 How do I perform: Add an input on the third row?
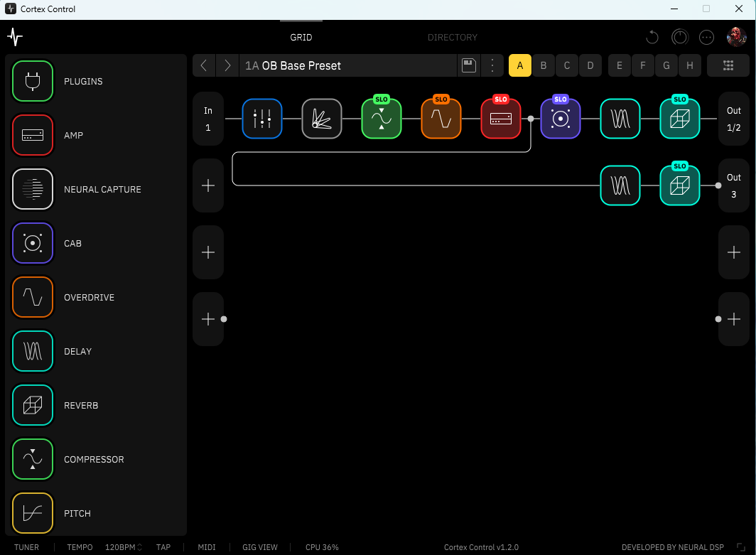pyautogui.click(x=207, y=252)
